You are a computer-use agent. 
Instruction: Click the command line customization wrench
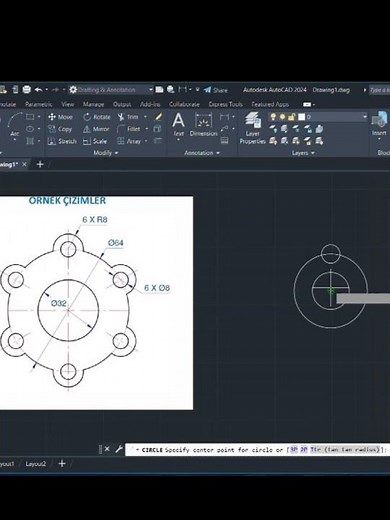click(119, 449)
